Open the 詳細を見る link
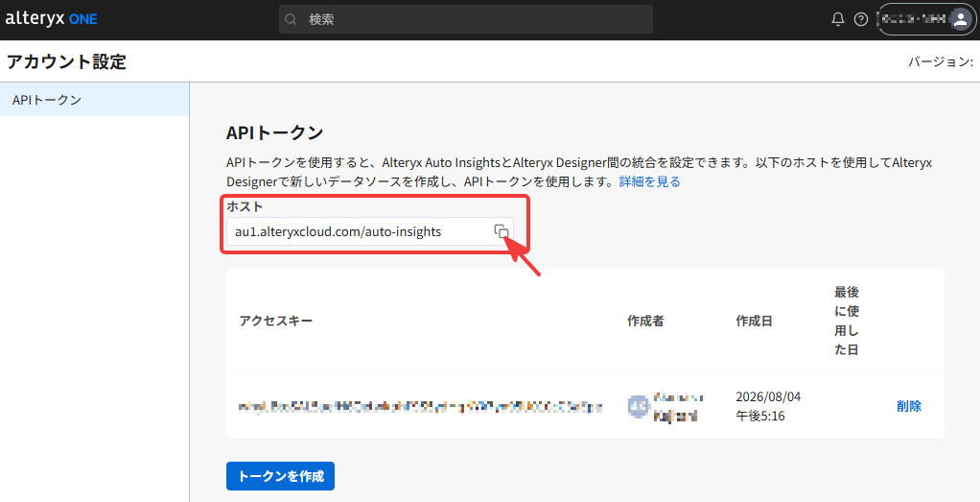The height and width of the screenshot is (502, 980). pyautogui.click(x=649, y=181)
